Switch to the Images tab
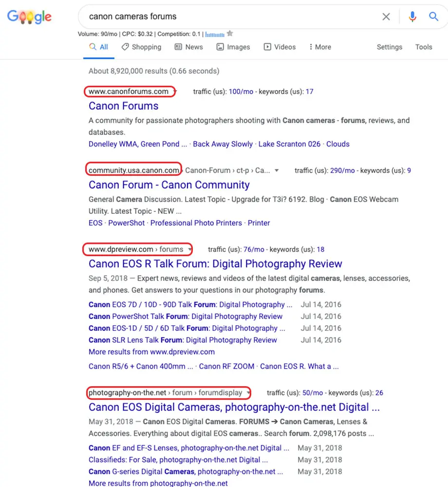Image resolution: width=448 pixels, height=487 pixels. (x=233, y=47)
